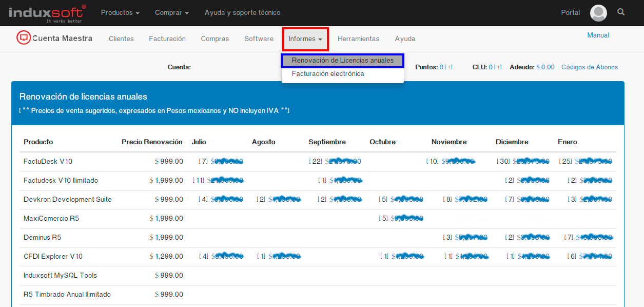Viewport: 644px width, 307px height.
Task: Click CFDI Explorer V10 price $ 1,299.00
Action: coord(166,257)
